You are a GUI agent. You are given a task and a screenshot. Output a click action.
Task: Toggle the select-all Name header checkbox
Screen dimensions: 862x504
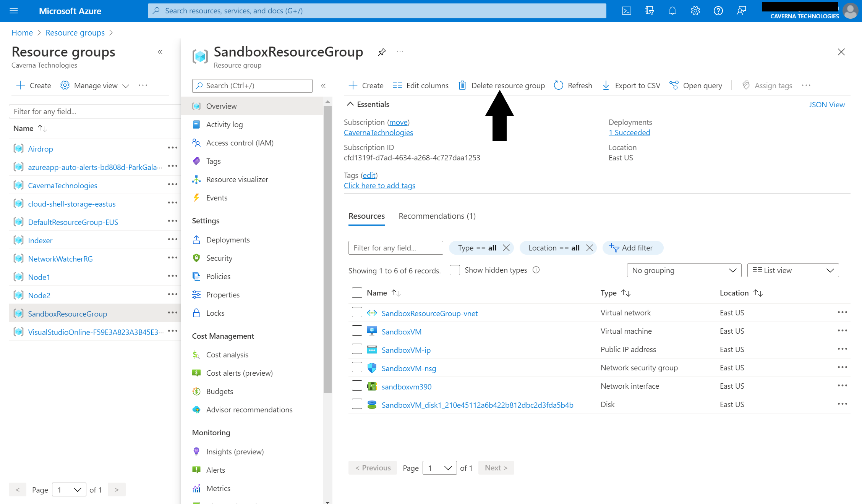[x=357, y=293]
